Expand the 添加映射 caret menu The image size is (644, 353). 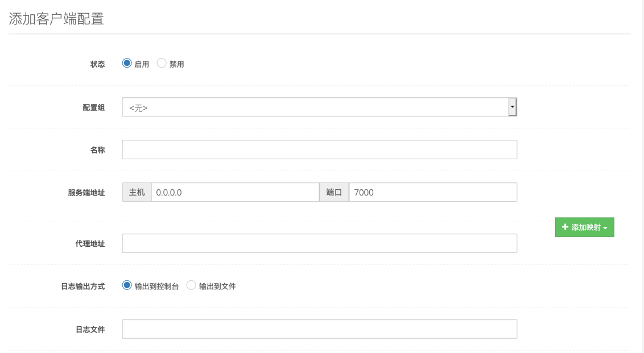pos(605,228)
